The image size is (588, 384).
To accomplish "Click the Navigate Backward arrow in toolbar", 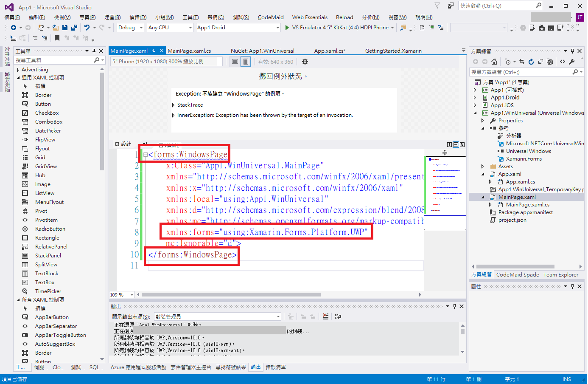I will pyautogui.click(x=14, y=28).
